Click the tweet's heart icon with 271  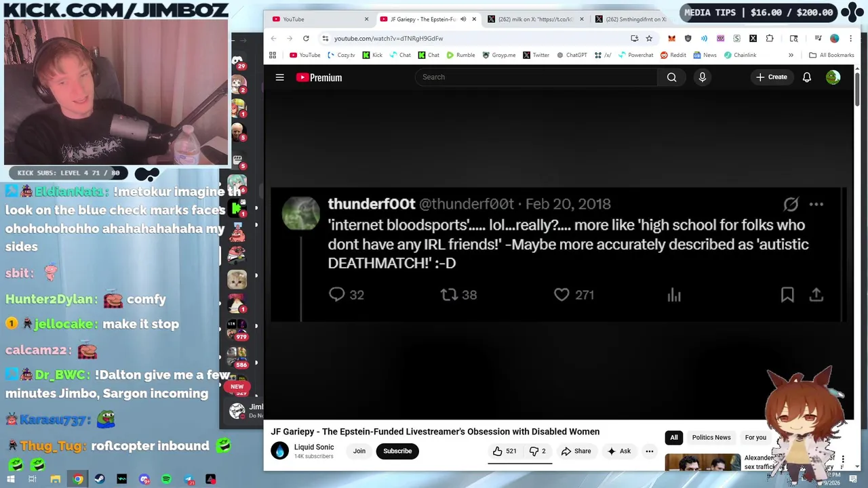561,294
